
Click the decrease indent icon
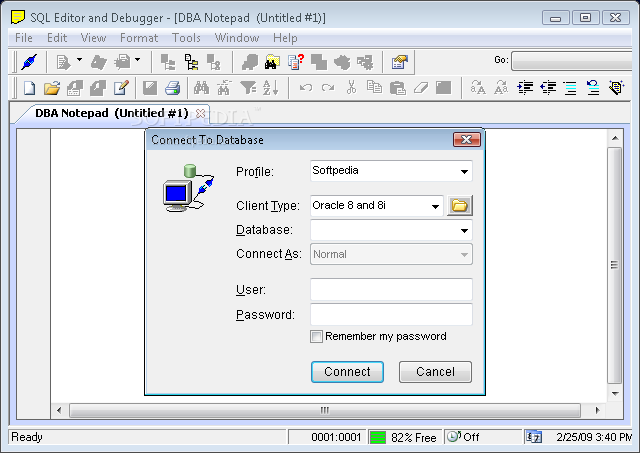[548, 88]
